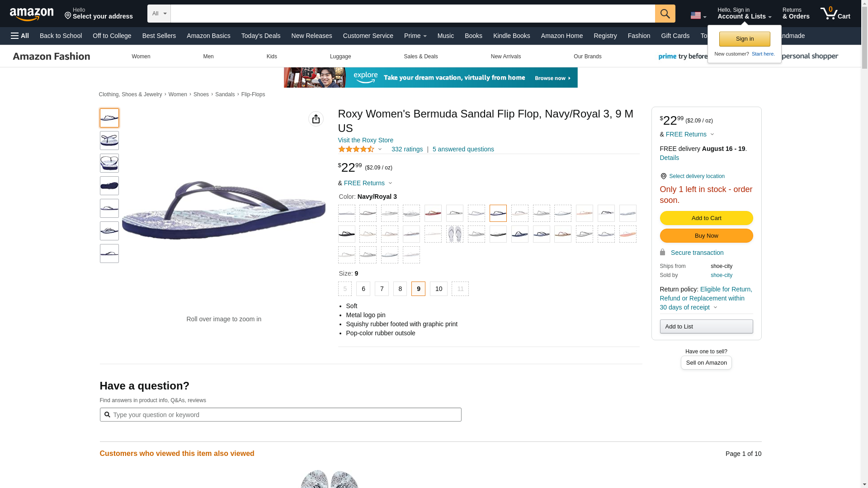Click the search magnifying glass button
The width and height of the screenshot is (868, 488).
665,14
